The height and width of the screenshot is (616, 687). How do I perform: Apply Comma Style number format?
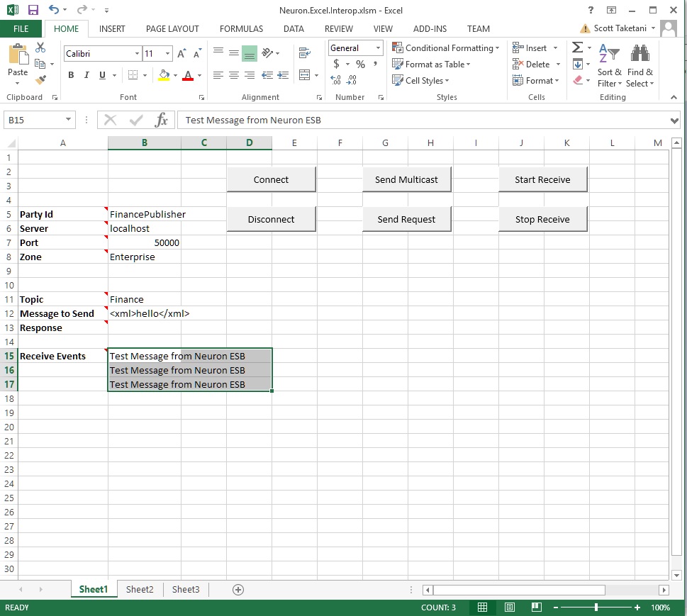[x=376, y=65]
